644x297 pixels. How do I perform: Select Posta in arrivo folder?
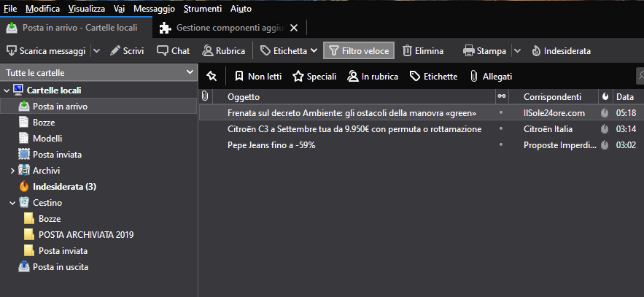coord(98,106)
